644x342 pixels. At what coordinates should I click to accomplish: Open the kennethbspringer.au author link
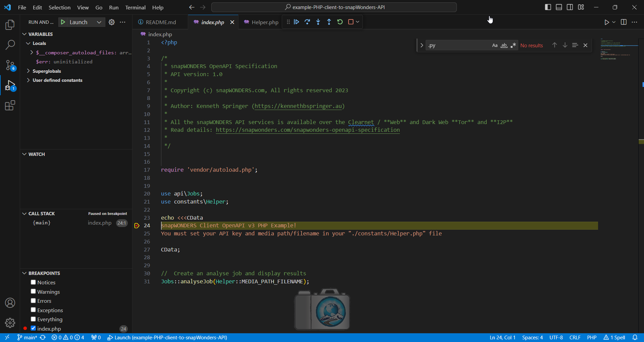(298, 106)
